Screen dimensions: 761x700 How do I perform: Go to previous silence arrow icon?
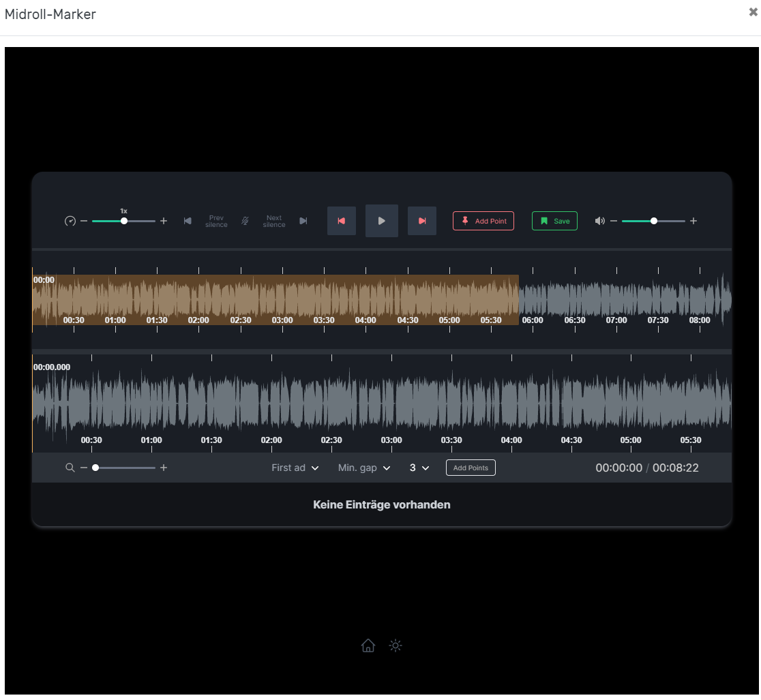188,221
